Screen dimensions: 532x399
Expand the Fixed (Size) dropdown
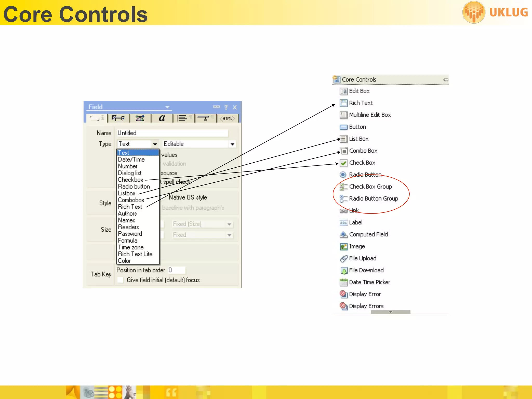point(229,224)
